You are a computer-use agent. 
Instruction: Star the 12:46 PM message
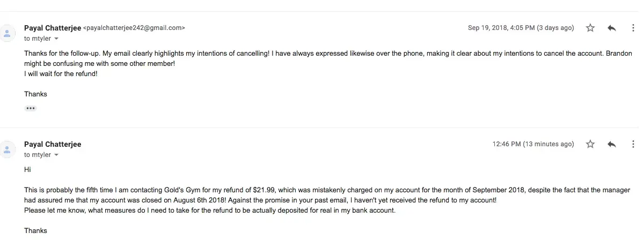click(590, 144)
